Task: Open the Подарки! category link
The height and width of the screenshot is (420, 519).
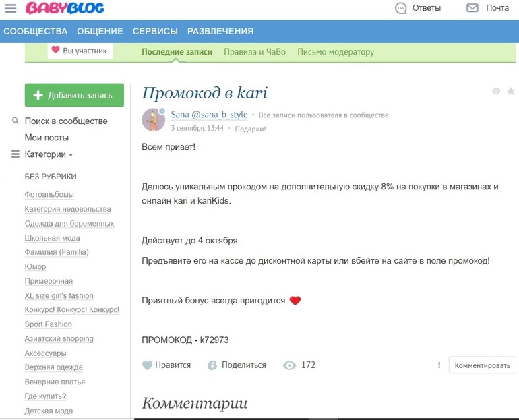Action: coord(250,129)
